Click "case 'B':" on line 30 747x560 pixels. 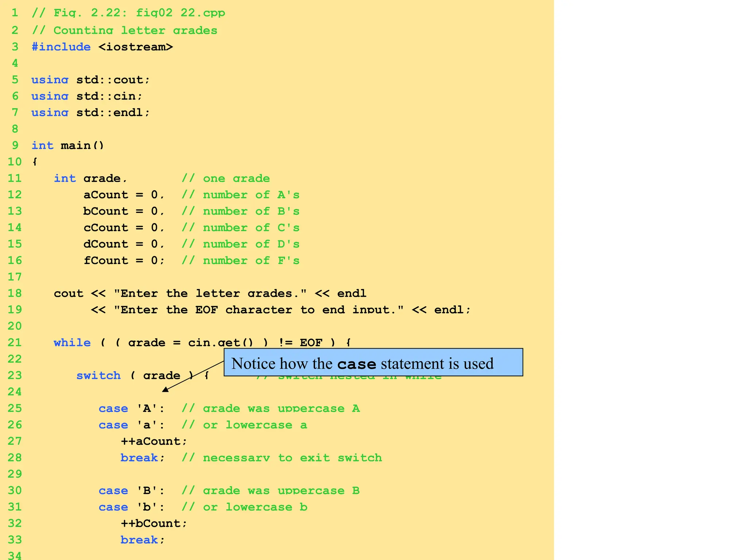click(132, 490)
